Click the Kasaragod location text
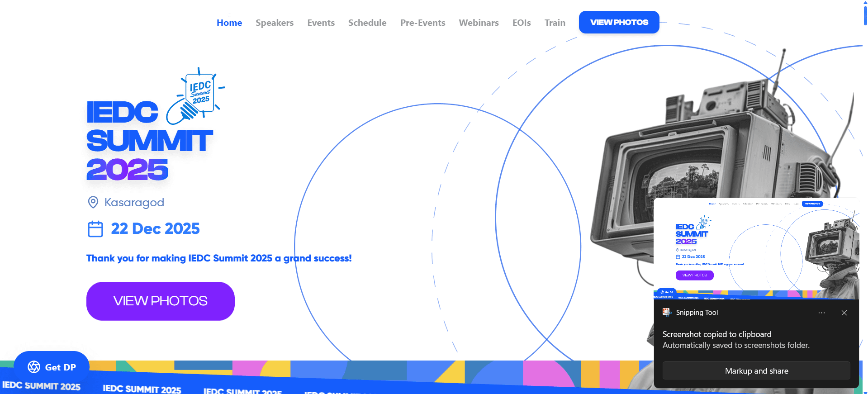868x394 pixels. click(134, 202)
